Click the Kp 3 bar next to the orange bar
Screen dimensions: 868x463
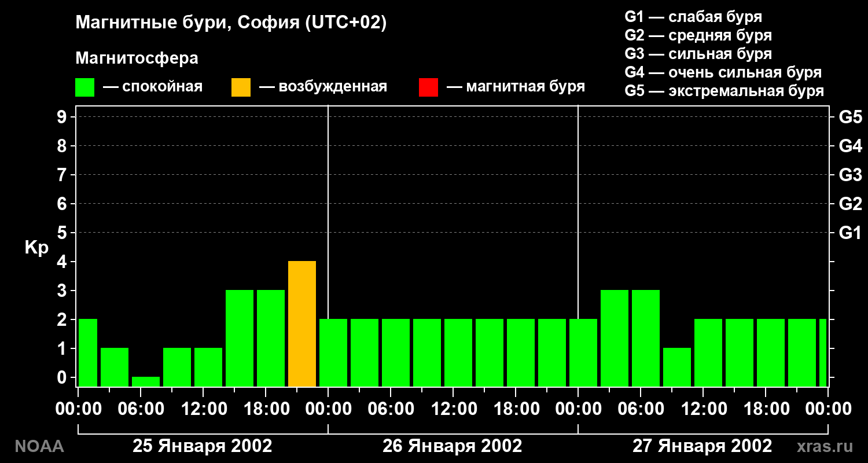tap(271, 338)
